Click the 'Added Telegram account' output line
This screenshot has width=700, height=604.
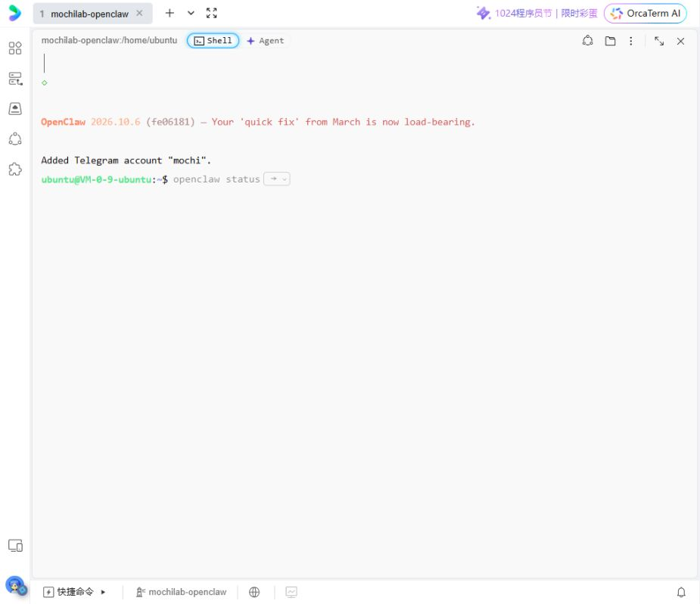(126, 160)
